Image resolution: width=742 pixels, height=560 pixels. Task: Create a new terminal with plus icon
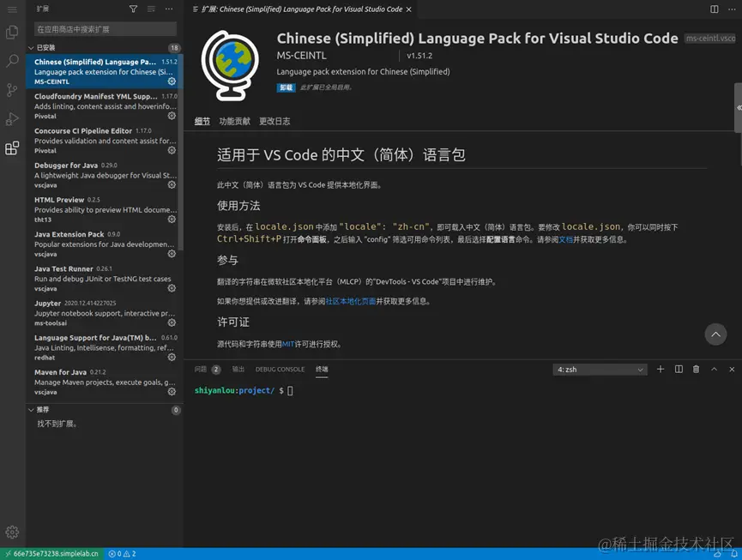tap(661, 370)
